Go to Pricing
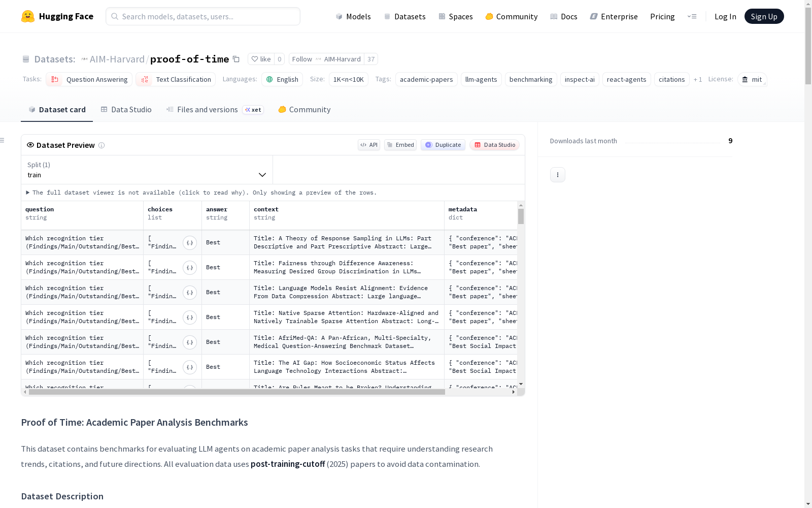 (662, 16)
